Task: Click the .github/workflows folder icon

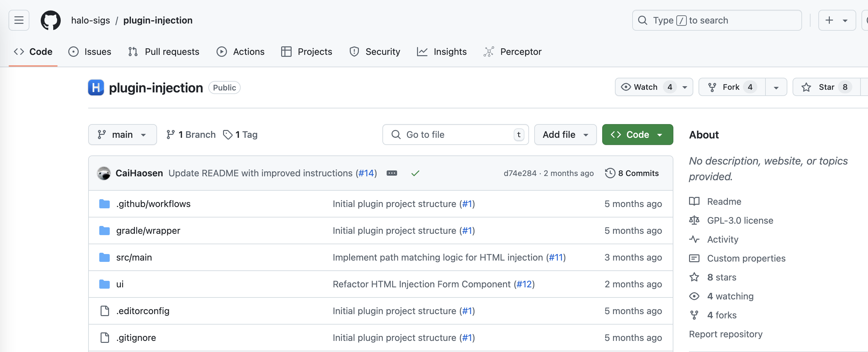Action: (x=104, y=204)
